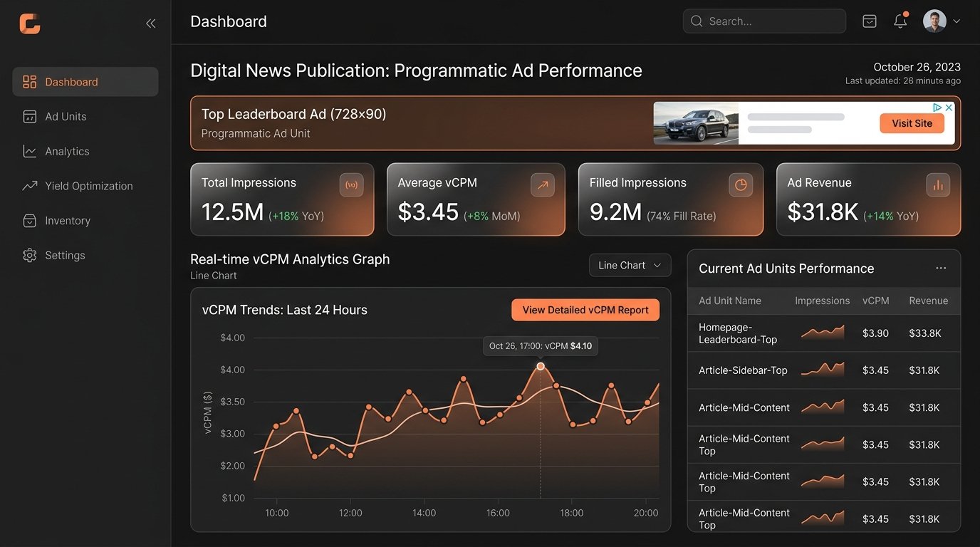Click the Top Leaderboard Ad title
This screenshot has height=547, width=980.
pyautogui.click(x=293, y=114)
